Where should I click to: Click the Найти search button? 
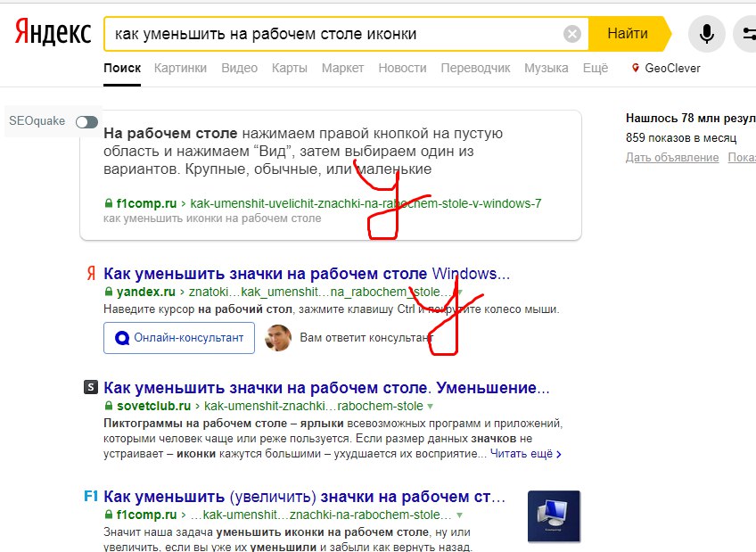[x=628, y=34]
